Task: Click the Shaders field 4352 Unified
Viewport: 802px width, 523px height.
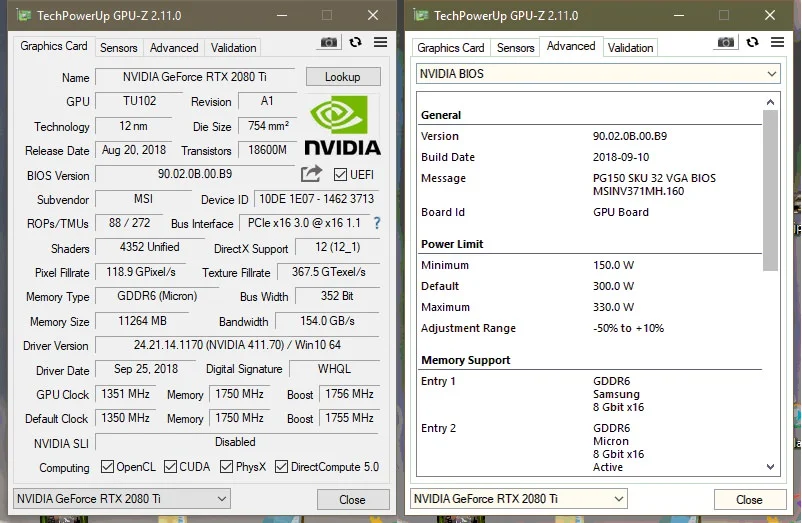Action: coord(149,247)
